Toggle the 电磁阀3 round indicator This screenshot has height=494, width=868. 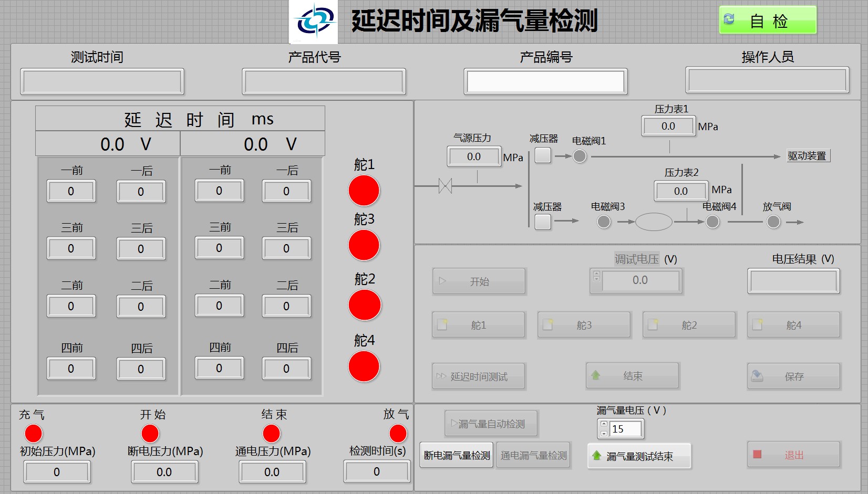(604, 222)
